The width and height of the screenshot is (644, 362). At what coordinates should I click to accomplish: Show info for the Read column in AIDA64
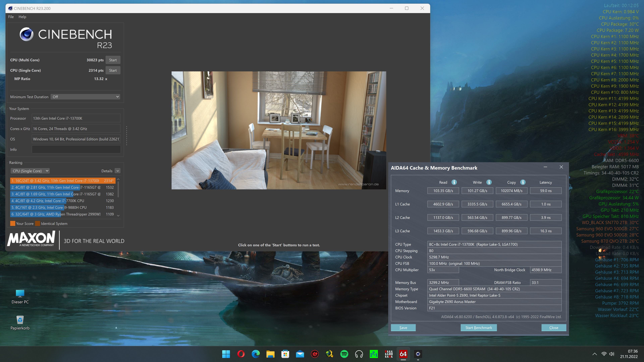pyautogui.click(x=454, y=182)
